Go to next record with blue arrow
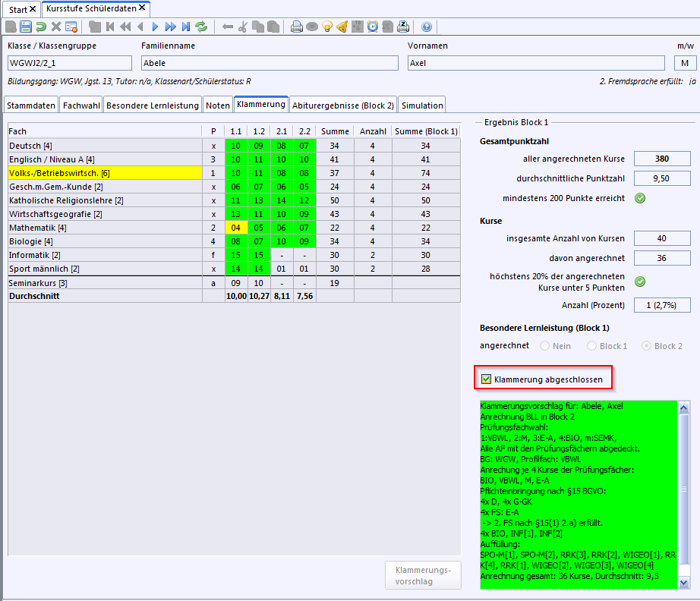 click(x=155, y=27)
